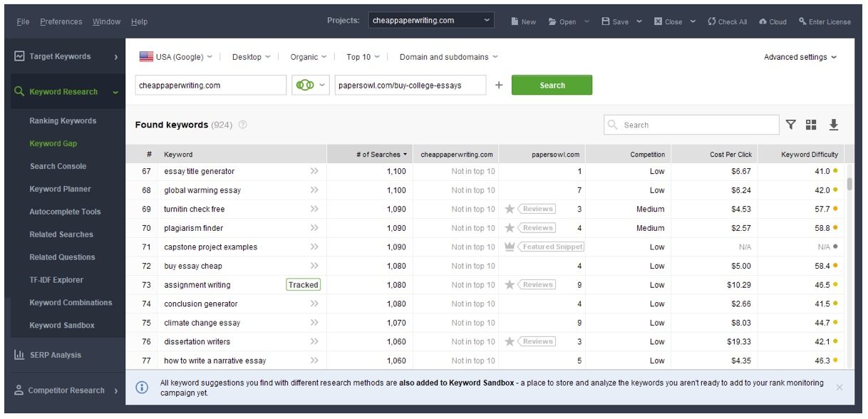Open the Top 10 dropdown
The image size is (868, 419).
coord(363,57)
